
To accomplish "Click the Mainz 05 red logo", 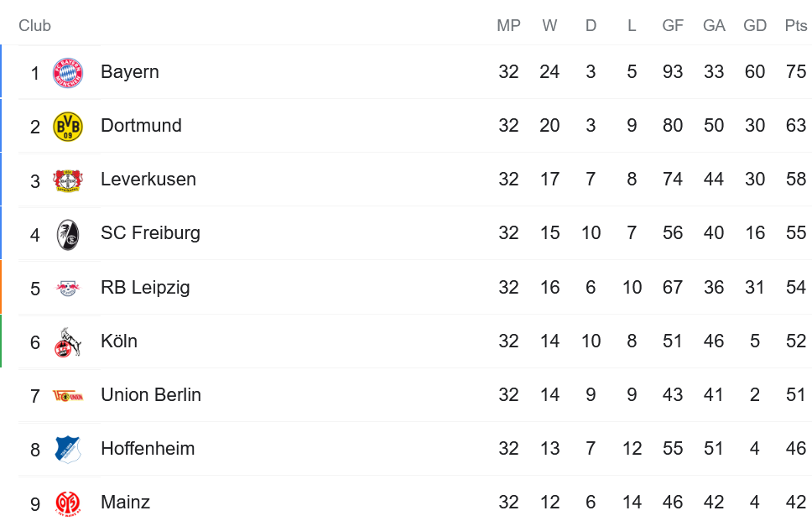I will coord(68,503).
